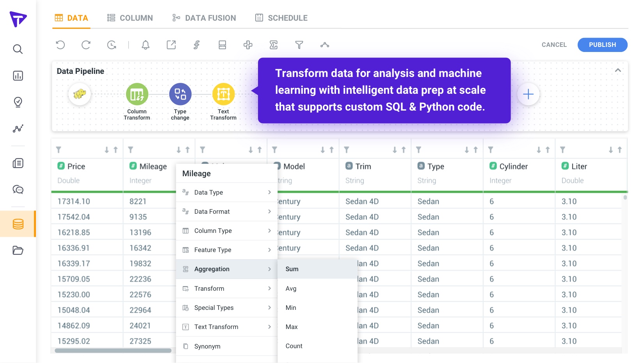Add a new pipeline step with plus
Image resolution: width=644 pixels, height=363 pixels.
[x=528, y=94]
